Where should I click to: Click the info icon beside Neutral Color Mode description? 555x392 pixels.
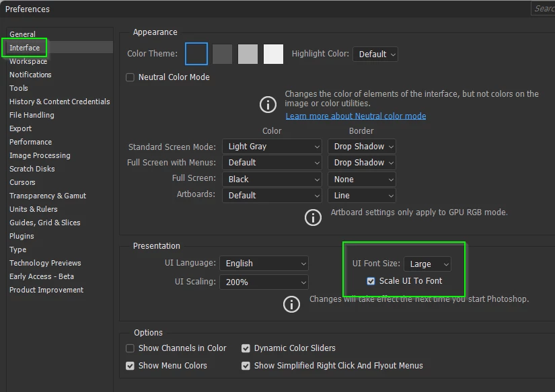click(x=268, y=105)
